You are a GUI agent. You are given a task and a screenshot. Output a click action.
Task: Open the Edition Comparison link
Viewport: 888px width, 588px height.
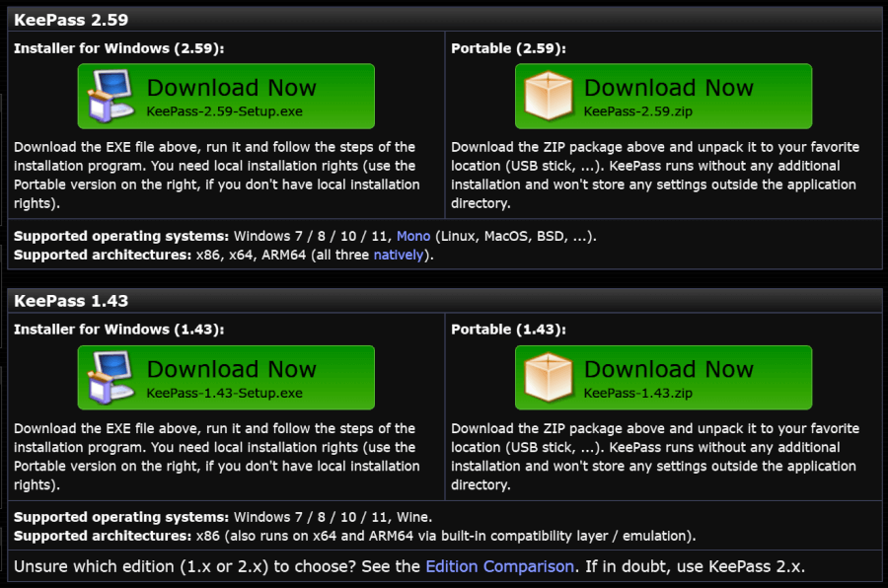(x=500, y=566)
